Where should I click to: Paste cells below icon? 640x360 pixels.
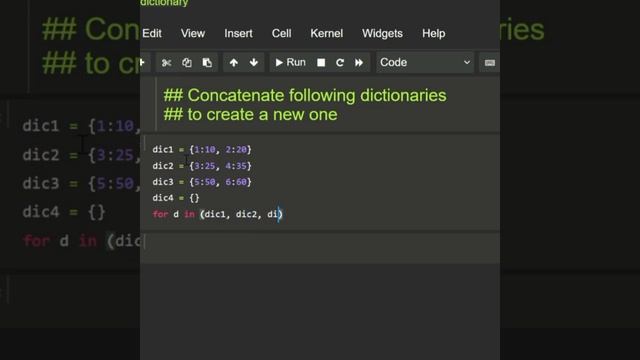[207, 62]
